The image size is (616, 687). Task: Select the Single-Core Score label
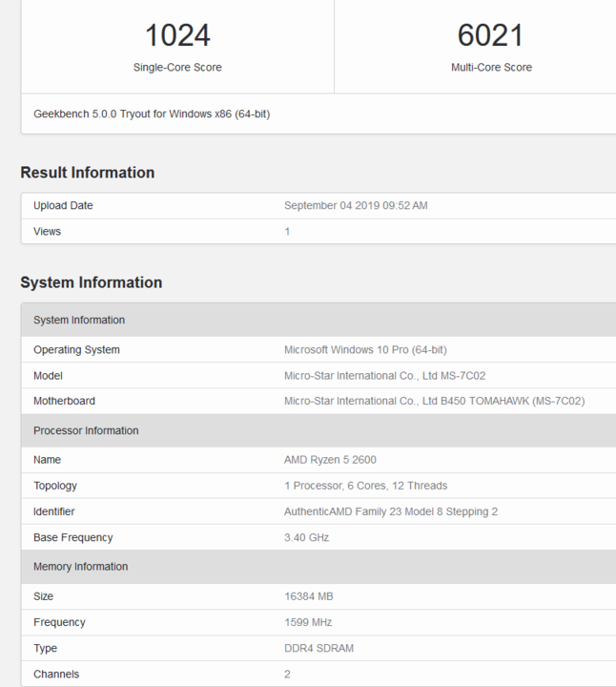pyautogui.click(x=177, y=68)
